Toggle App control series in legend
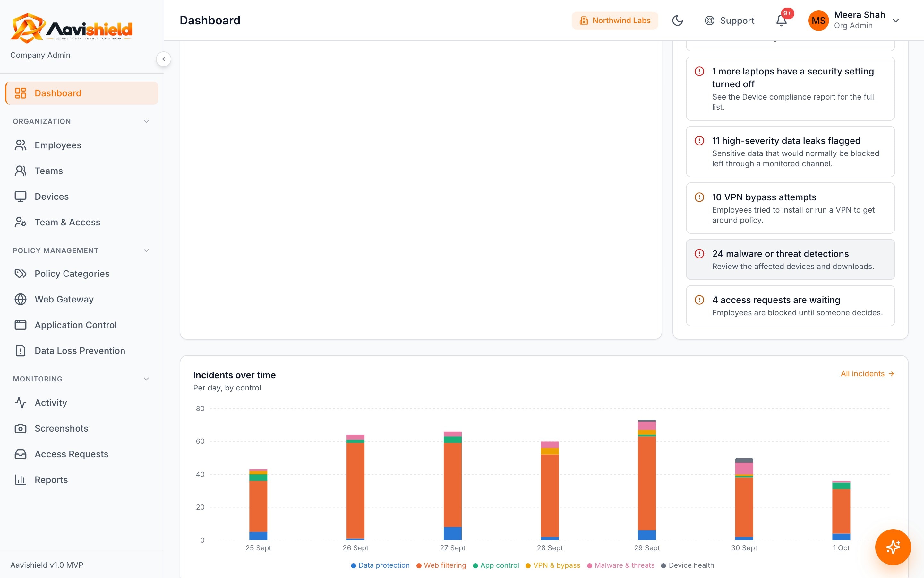 click(496, 565)
